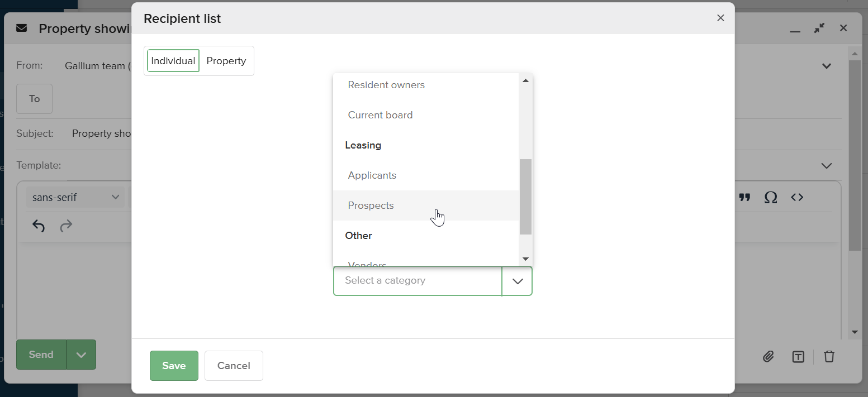868x397 pixels.
Task: Close the Recipient list dialog
Action: (720, 18)
